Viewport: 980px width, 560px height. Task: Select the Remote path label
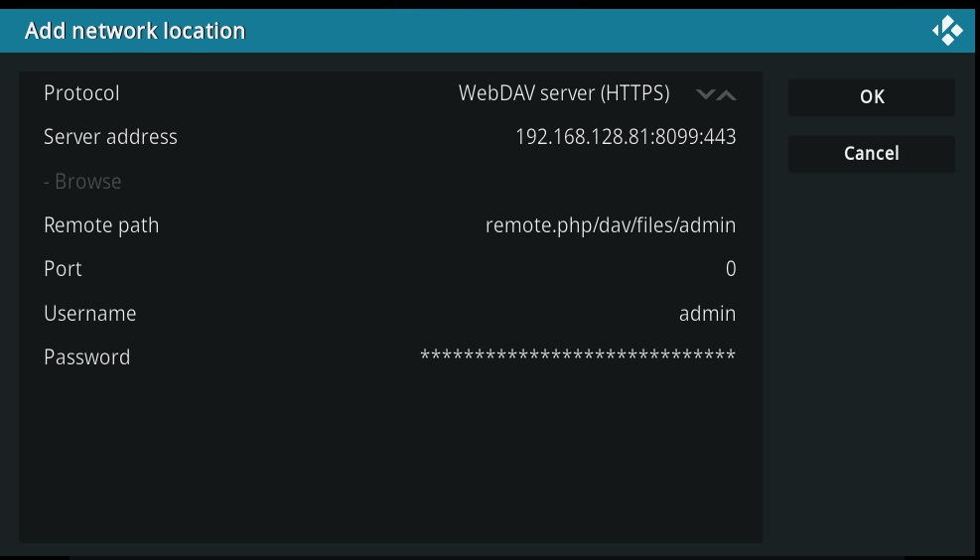[x=101, y=225]
